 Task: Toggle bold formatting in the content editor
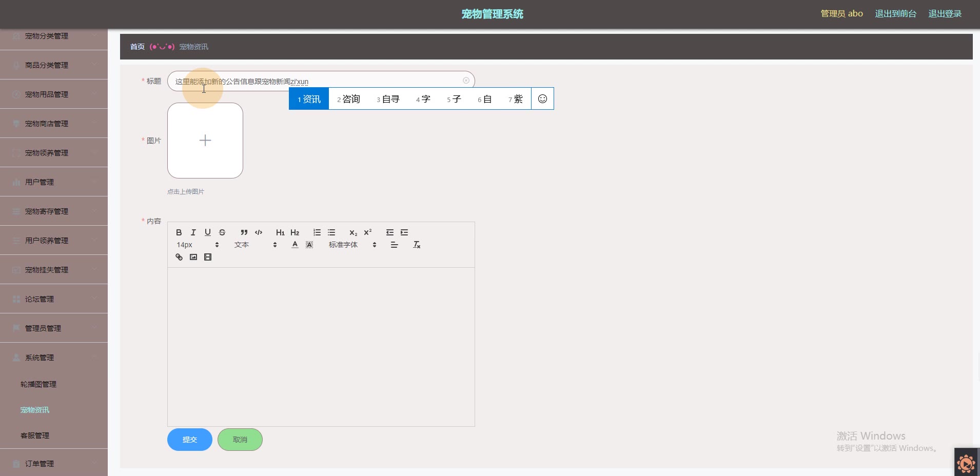pos(179,232)
